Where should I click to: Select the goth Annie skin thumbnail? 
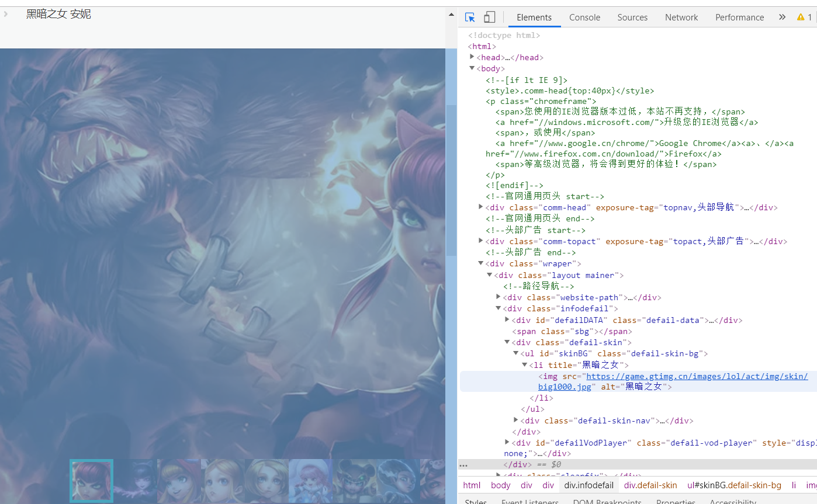point(136,481)
